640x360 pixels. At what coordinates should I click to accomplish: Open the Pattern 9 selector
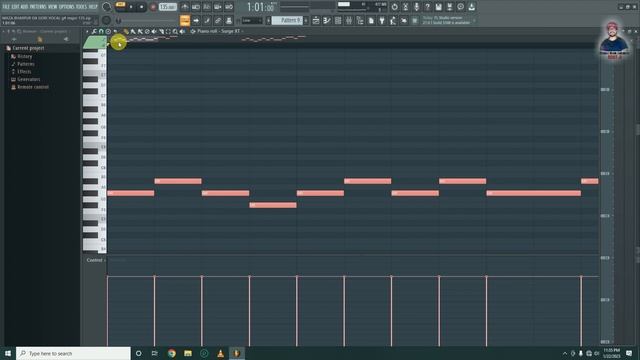click(x=288, y=20)
